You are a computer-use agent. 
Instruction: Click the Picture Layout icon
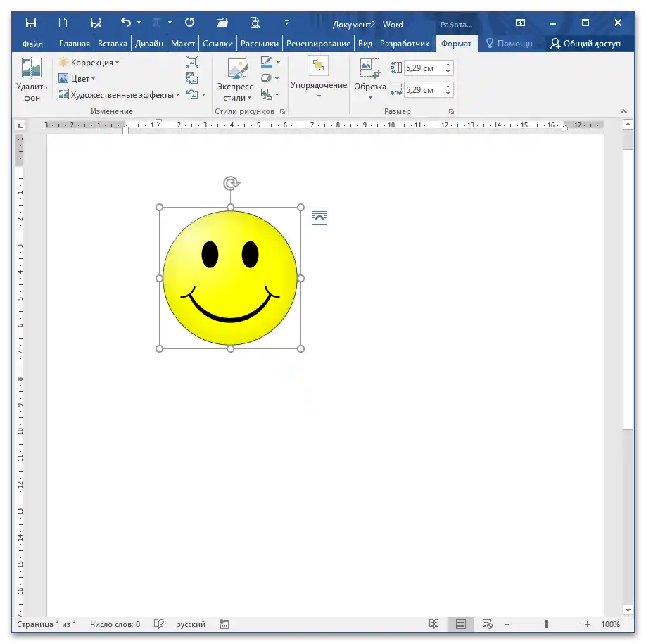(267, 94)
